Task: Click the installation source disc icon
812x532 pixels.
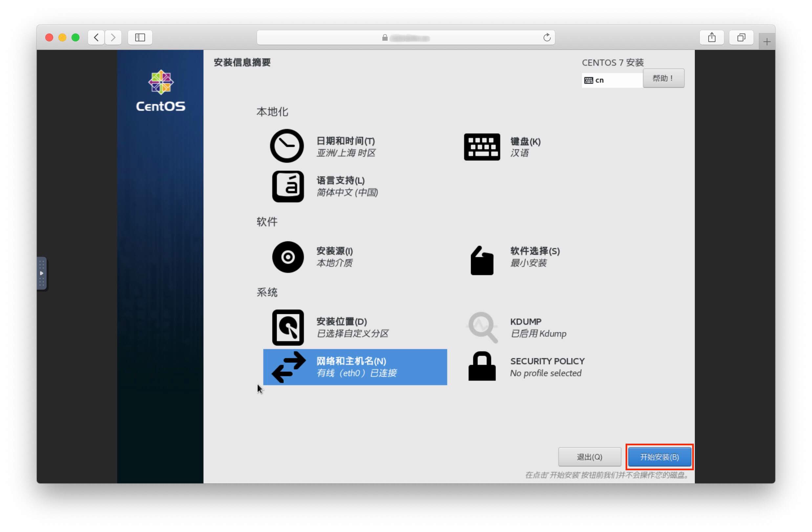Action: click(288, 257)
